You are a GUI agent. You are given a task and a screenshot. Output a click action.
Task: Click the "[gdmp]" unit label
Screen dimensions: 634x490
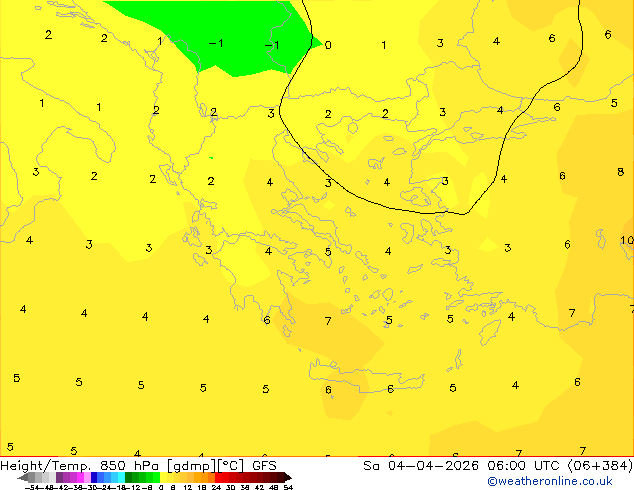[x=191, y=466]
